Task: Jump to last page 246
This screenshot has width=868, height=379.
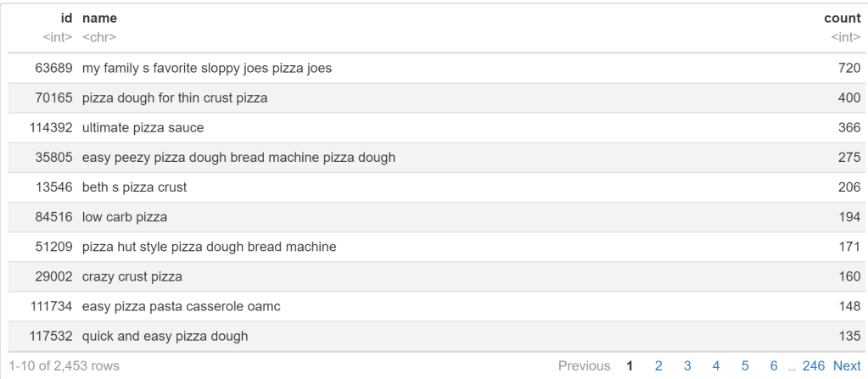Action: tap(815, 365)
